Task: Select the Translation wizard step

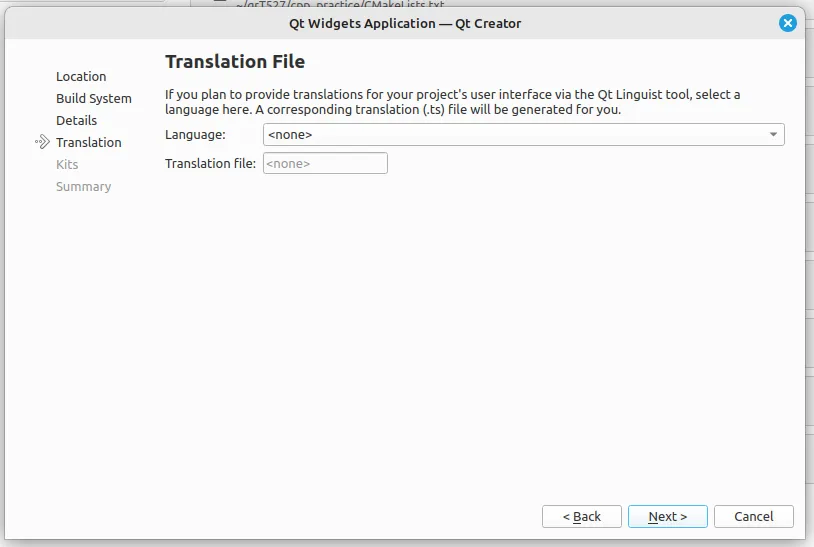Action: [x=89, y=142]
